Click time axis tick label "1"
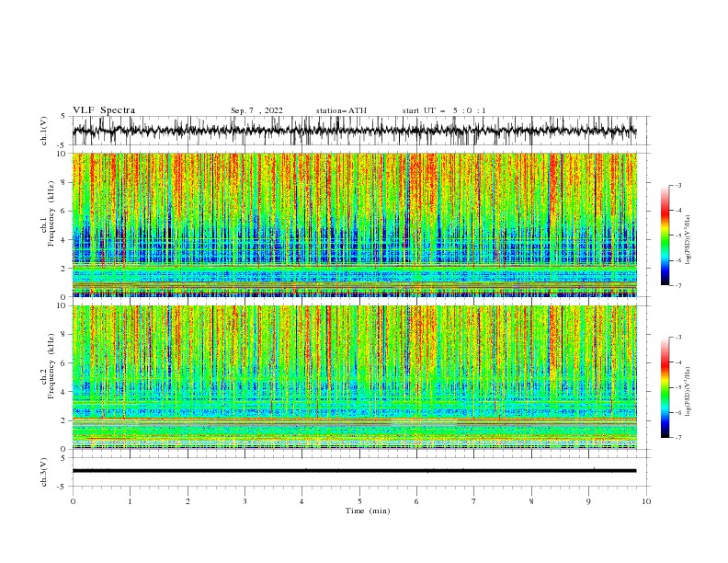This screenshot has width=728, height=563. point(131,501)
